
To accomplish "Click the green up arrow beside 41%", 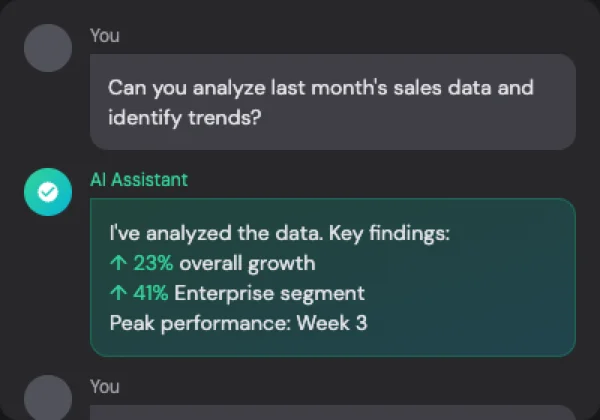I will (118, 294).
